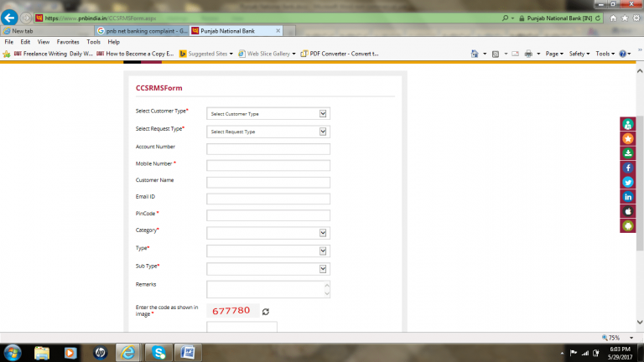Open the Sub Type dropdown
This screenshot has width=644, height=362.
click(268, 268)
